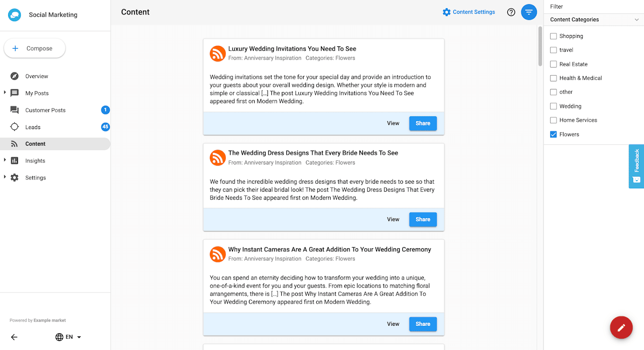Click the Social Marketing chat bubble logo
Image resolution: width=644 pixels, height=350 pixels.
click(15, 15)
